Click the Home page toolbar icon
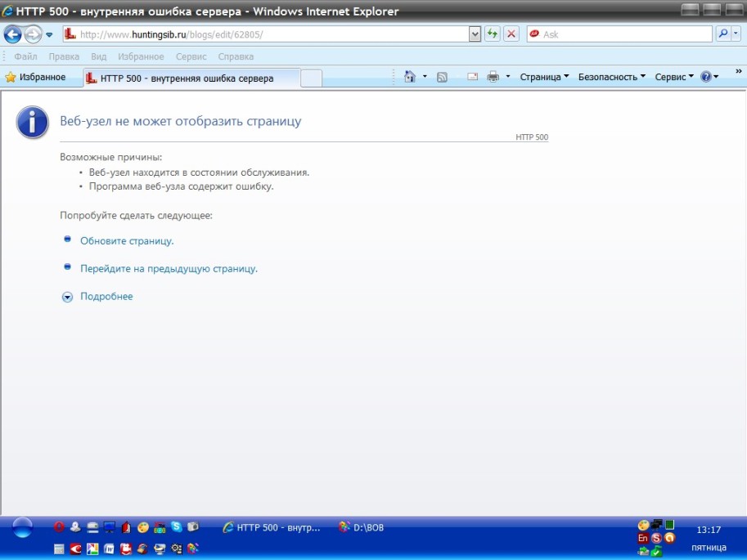The image size is (747, 560). tap(410, 77)
